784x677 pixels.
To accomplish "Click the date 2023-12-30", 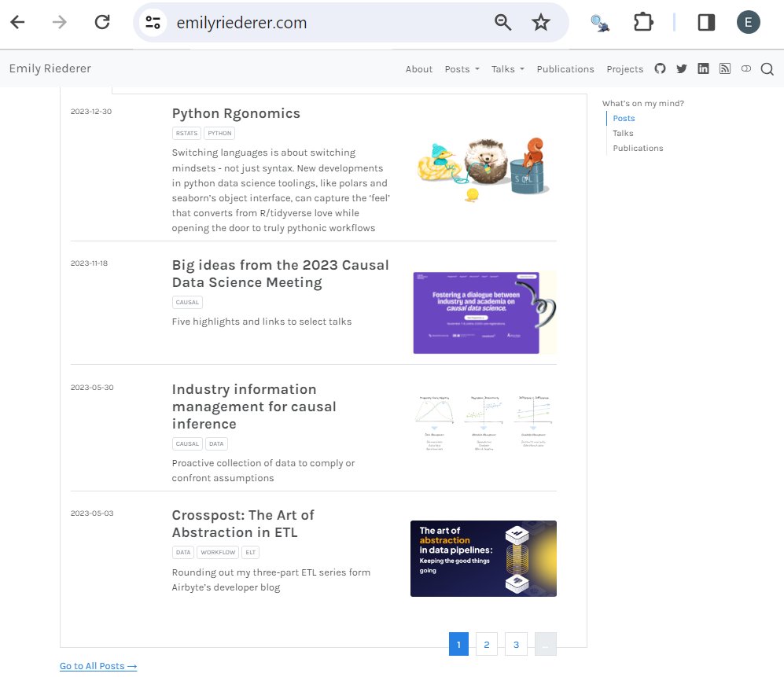I will (91, 112).
